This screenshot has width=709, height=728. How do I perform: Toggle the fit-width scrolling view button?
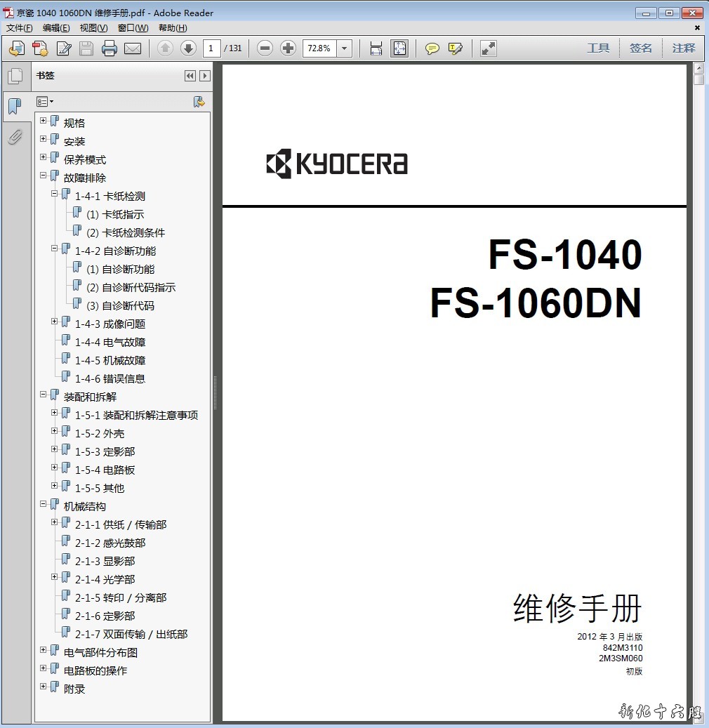(376, 48)
